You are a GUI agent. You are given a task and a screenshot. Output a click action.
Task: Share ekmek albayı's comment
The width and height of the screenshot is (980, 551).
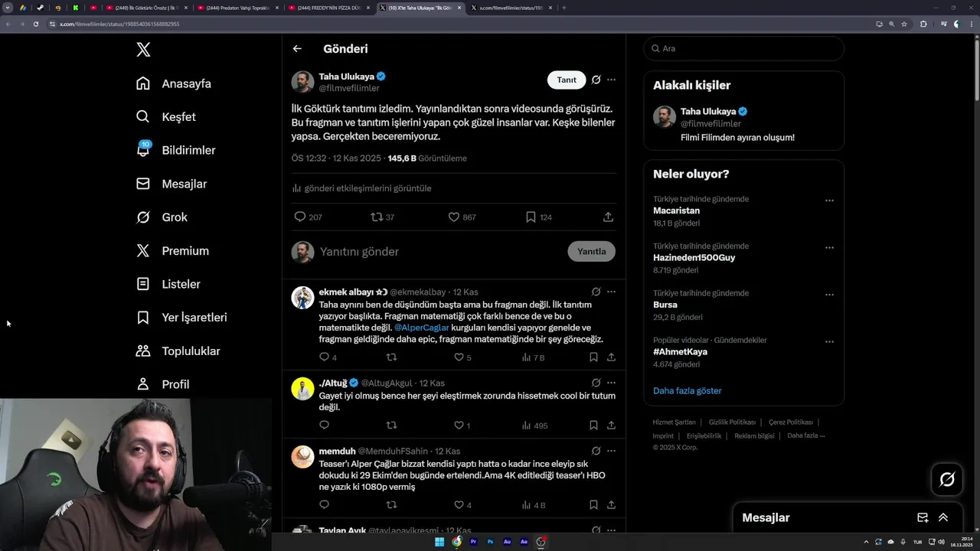click(611, 357)
